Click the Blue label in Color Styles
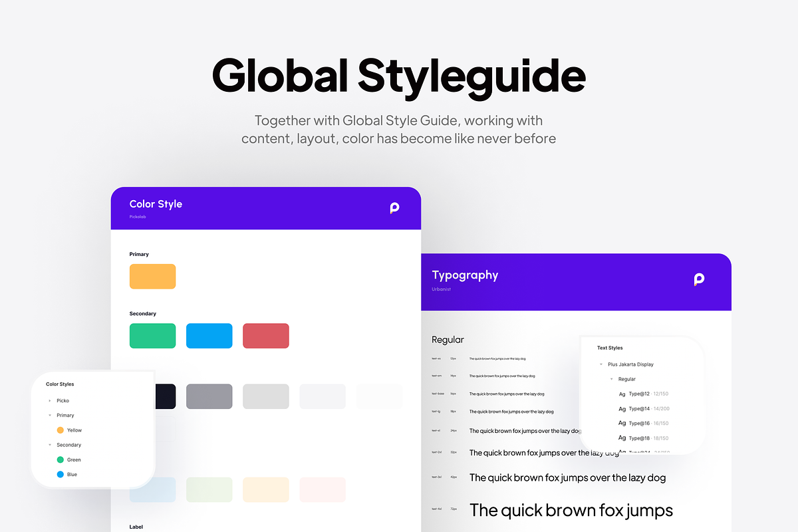 (x=72, y=474)
